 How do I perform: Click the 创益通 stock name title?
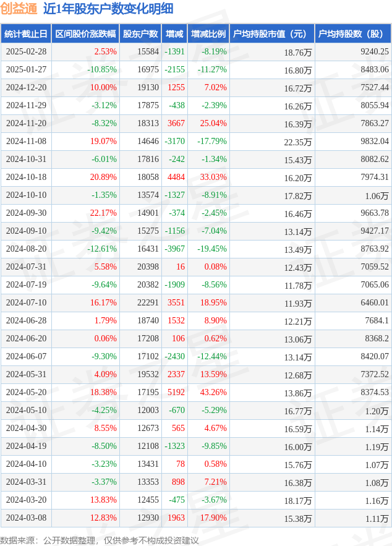pyautogui.click(x=19, y=9)
